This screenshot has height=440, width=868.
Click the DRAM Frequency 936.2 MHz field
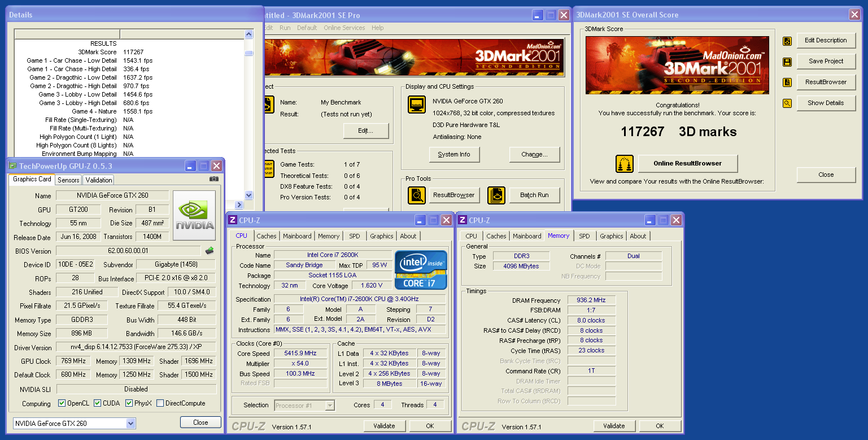pyautogui.click(x=591, y=300)
